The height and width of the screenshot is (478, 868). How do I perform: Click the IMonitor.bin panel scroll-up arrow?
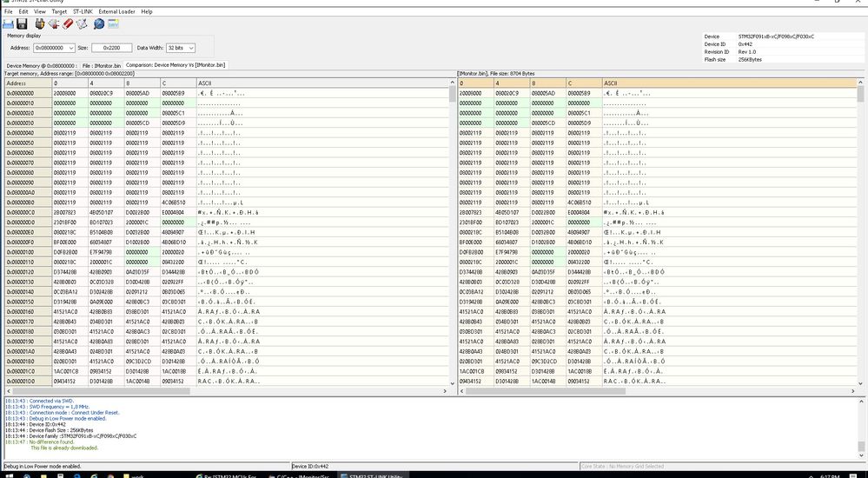(x=861, y=83)
